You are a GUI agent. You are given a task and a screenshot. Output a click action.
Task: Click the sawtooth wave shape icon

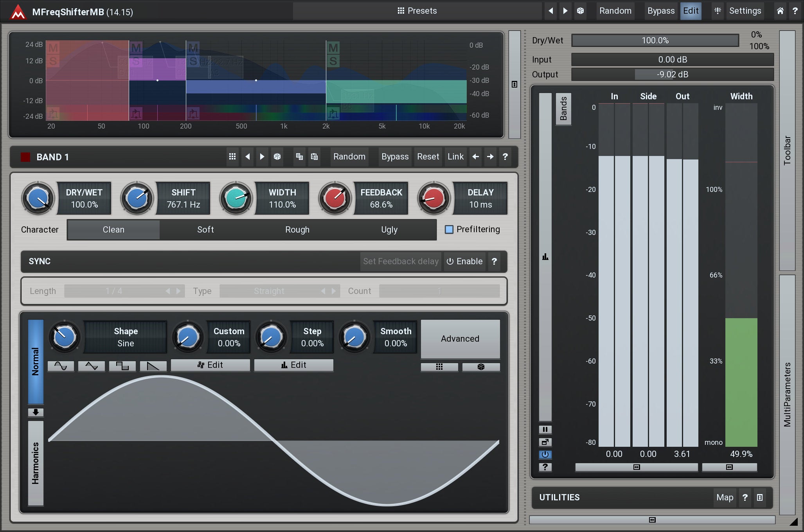153,366
